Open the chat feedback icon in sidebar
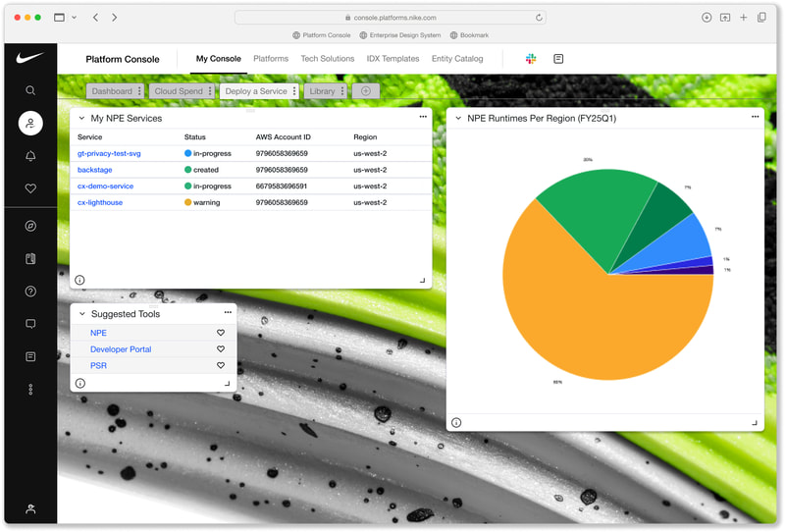The image size is (785, 532). click(x=30, y=324)
